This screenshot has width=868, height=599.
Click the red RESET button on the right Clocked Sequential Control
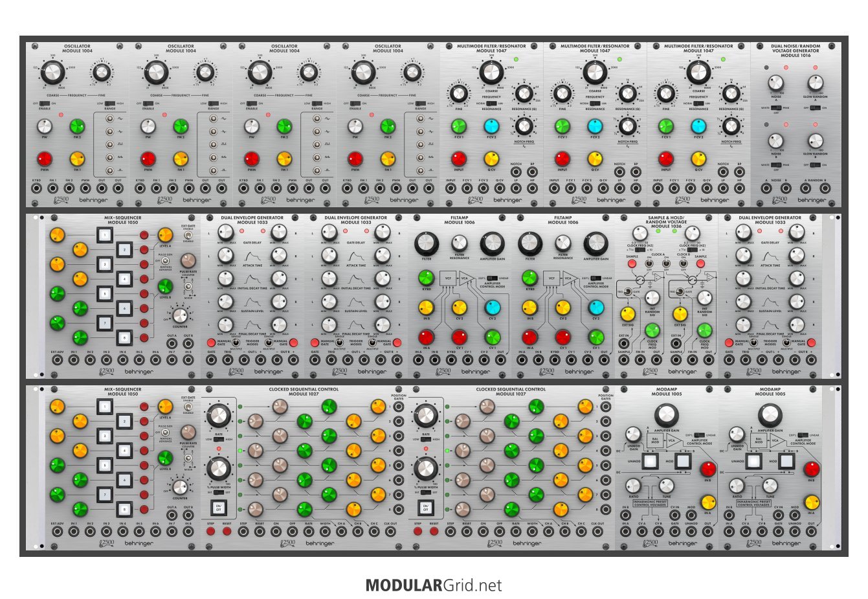point(434,532)
